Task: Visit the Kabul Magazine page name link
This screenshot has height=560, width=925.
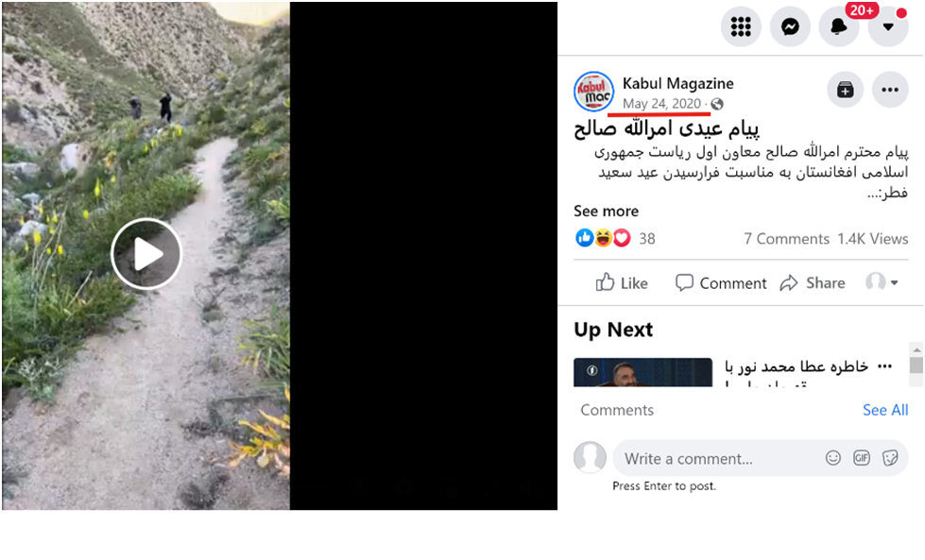Action: (x=677, y=84)
